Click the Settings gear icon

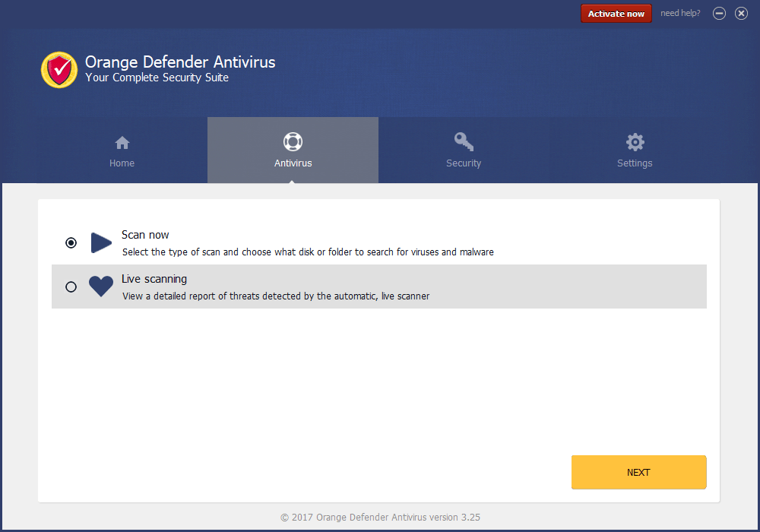(x=635, y=142)
